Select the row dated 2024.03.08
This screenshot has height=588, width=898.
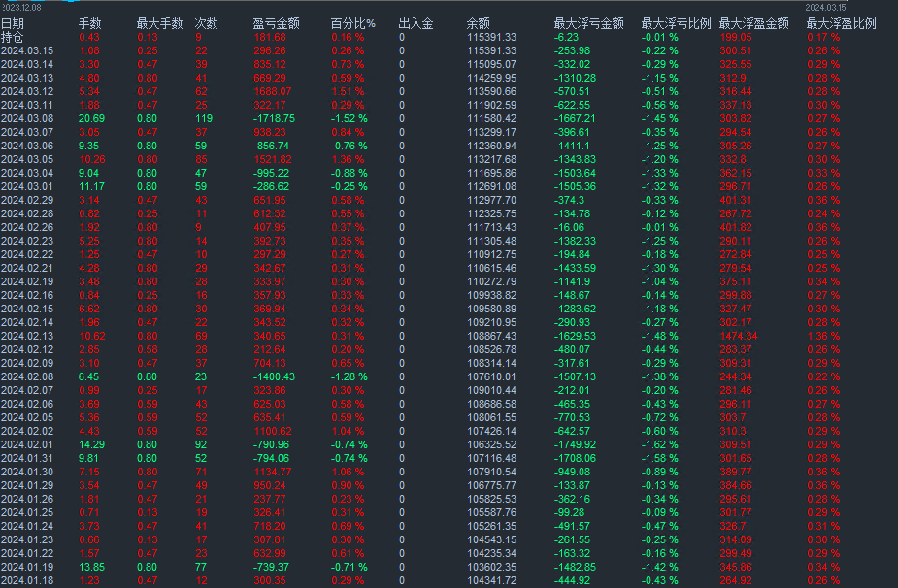tap(29, 119)
